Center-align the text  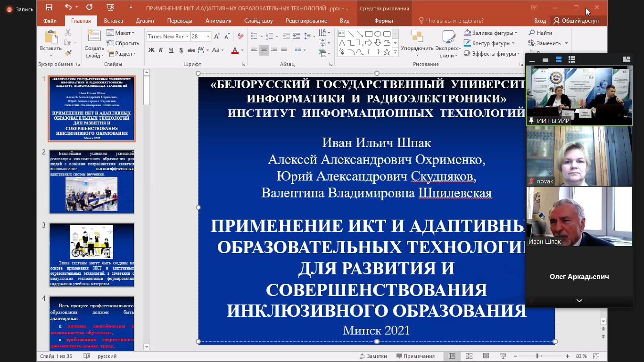264,50
